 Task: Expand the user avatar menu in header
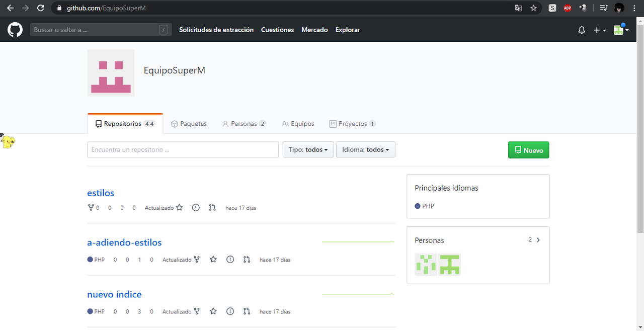[621, 30]
